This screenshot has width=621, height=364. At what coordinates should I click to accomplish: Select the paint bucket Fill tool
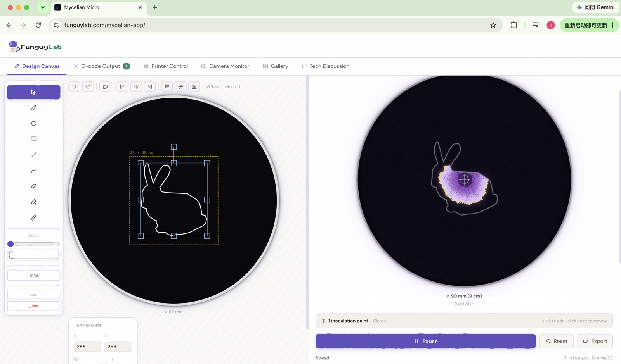click(x=34, y=202)
